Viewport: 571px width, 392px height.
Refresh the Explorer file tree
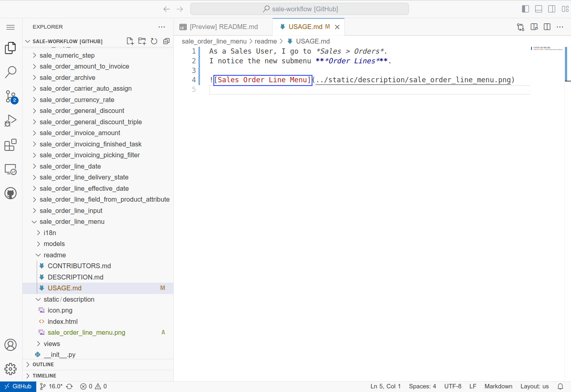click(x=154, y=41)
